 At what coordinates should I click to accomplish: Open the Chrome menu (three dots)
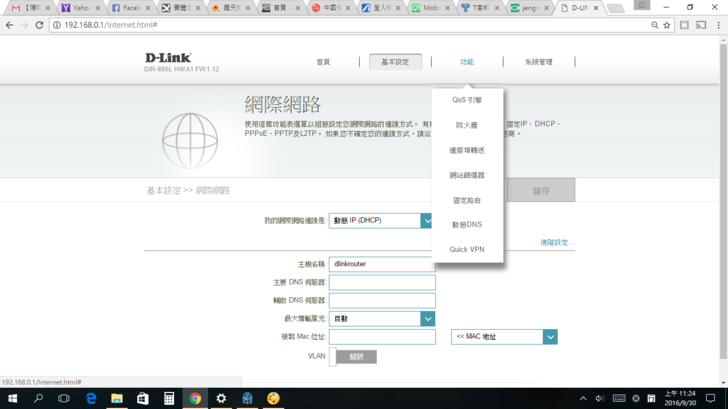pos(717,25)
